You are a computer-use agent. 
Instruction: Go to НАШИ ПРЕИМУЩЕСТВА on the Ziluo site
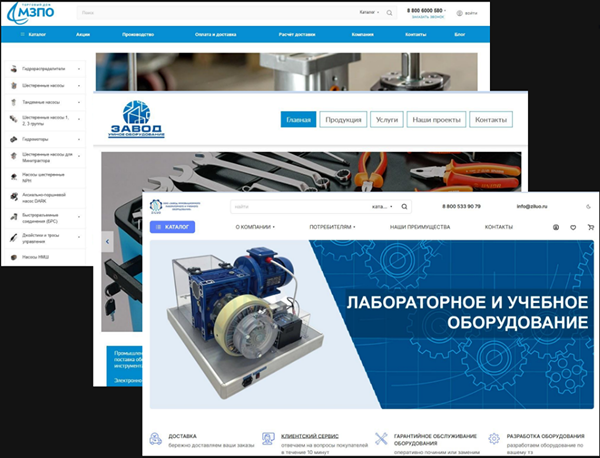point(420,227)
